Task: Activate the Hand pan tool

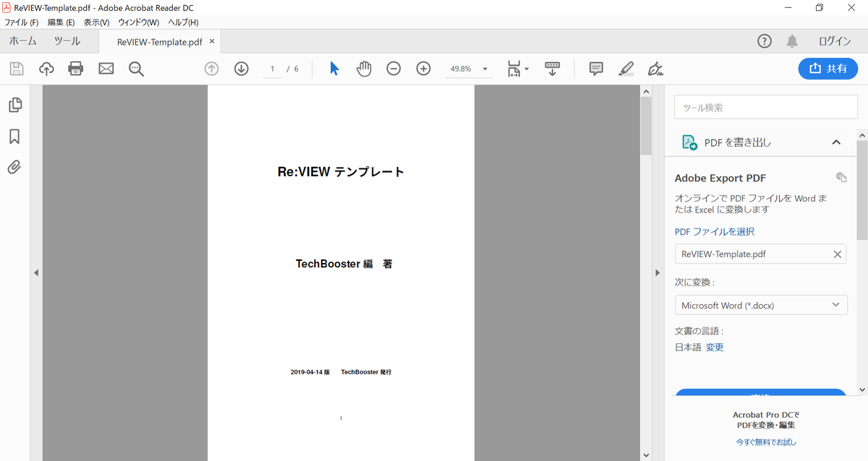Action: [x=364, y=69]
